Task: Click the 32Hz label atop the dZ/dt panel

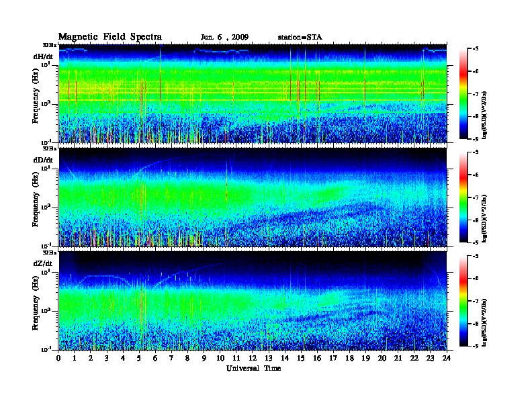Action: (x=49, y=253)
